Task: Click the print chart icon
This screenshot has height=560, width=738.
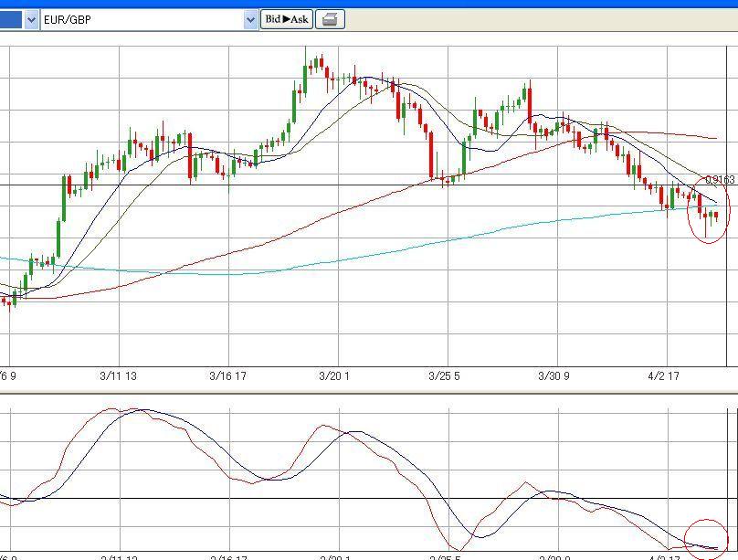Action: [330, 20]
